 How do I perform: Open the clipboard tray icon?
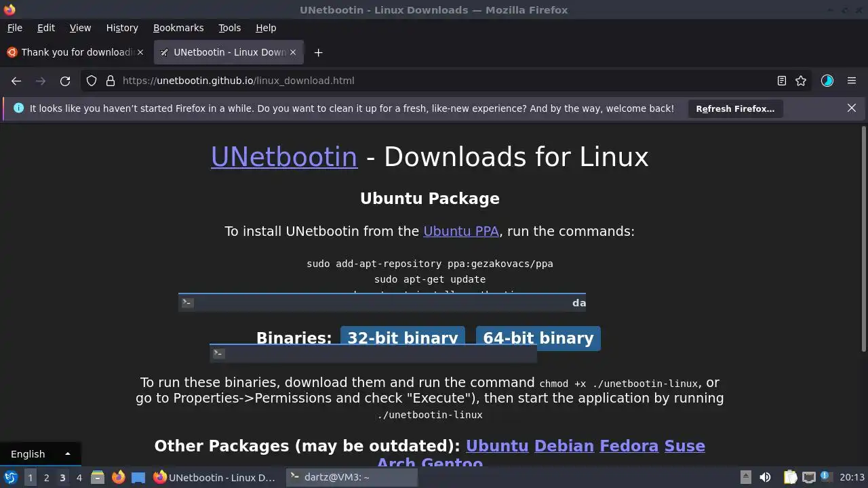[791, 478]
